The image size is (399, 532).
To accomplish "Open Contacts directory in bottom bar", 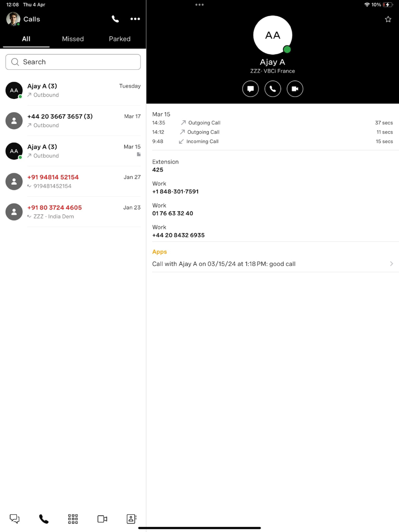I will pos(131,519).
